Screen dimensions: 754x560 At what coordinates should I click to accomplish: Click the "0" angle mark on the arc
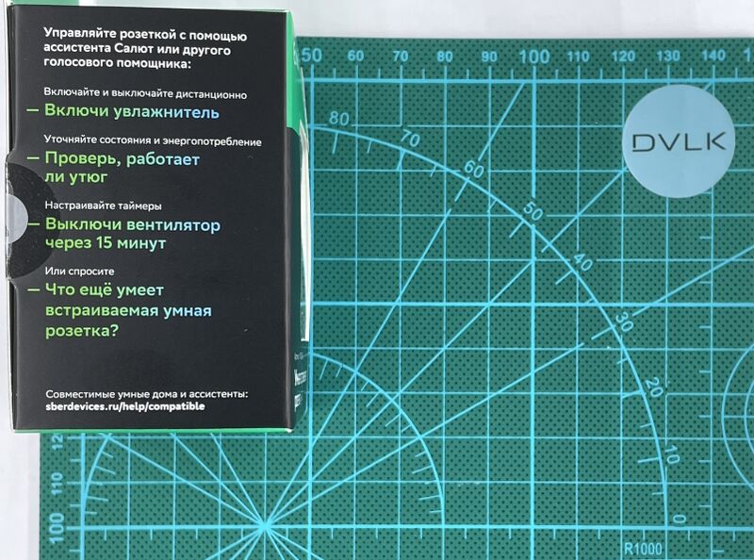pos(679,519)
